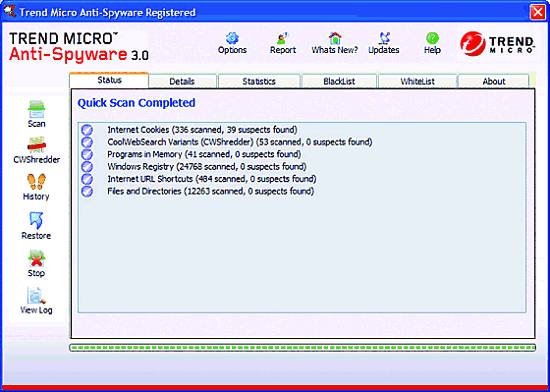The width and height of the screenshot is (550, 392).
Task: Click the Whats New? house icon
Action: point(335,38)
